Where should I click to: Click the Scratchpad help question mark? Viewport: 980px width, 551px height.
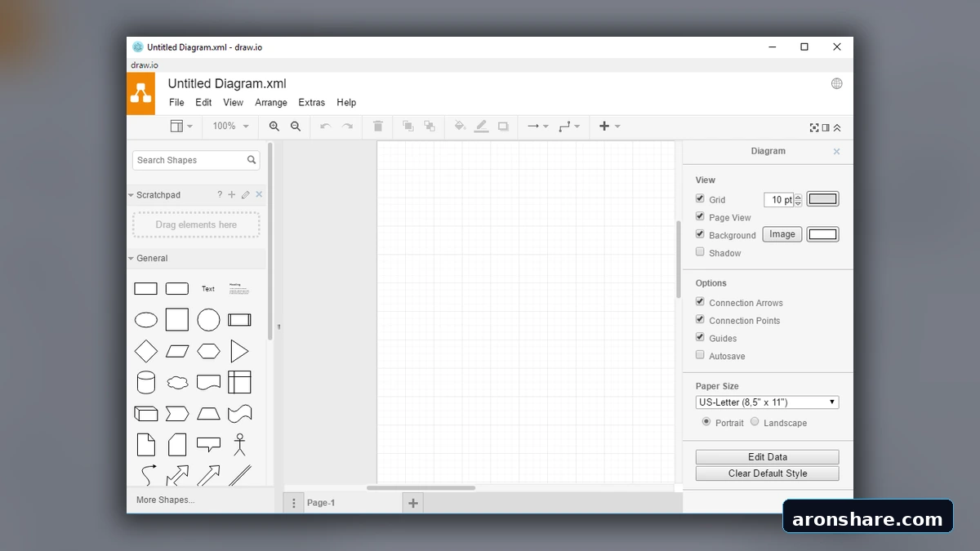pos(220,195)
